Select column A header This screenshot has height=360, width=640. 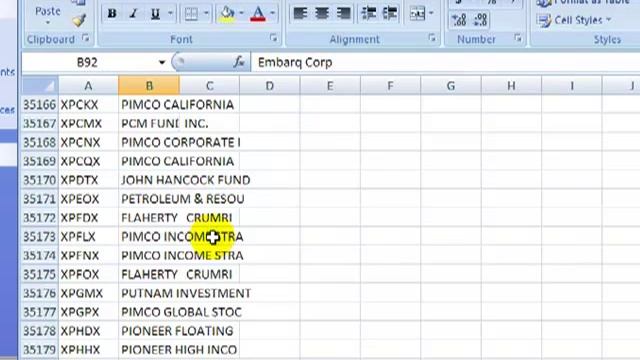88,86
